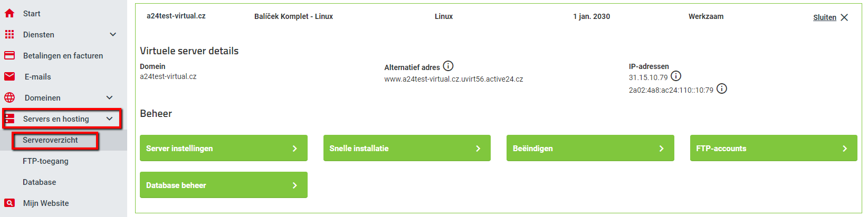Click the E-mails envelope icon

pos(9,77)
